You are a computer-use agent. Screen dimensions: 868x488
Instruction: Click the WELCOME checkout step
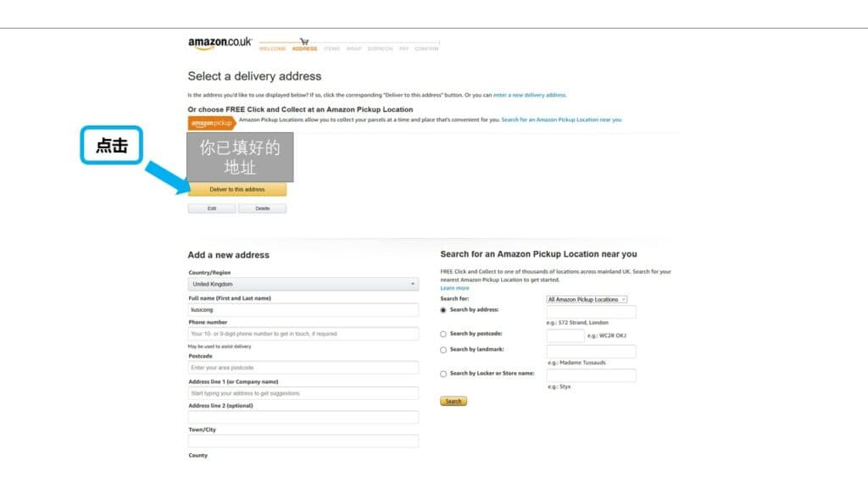(x=272, y=49)
